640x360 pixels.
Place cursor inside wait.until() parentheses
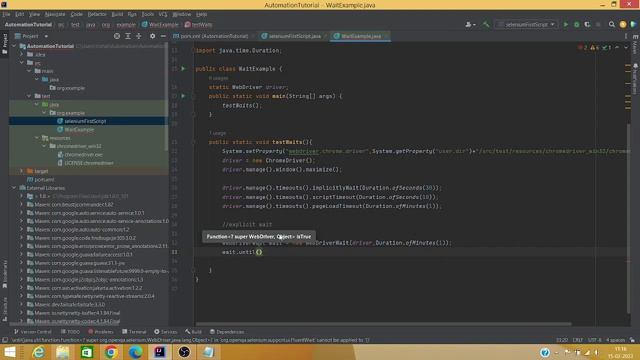tap(259, 252)
